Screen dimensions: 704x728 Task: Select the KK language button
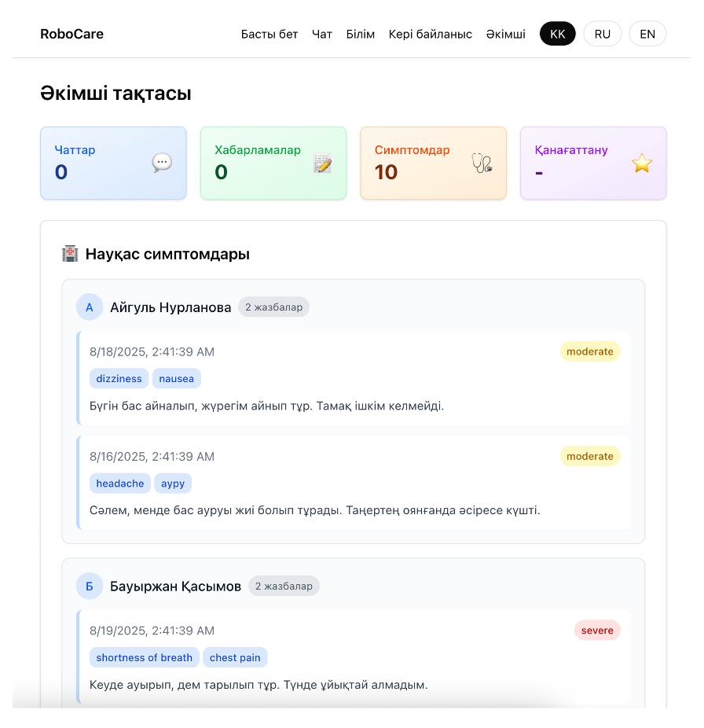coord(557,34)
